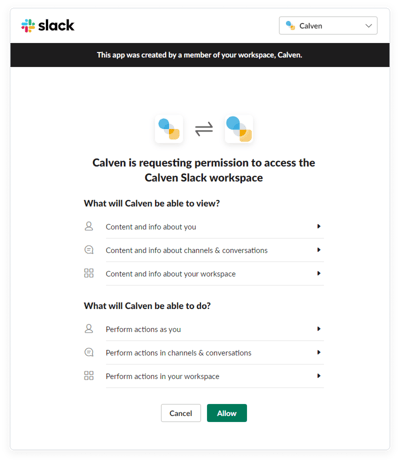The width and height of the screenshot is (400, 462).
Task: Click the Cancel button
Action: (181, 413)
